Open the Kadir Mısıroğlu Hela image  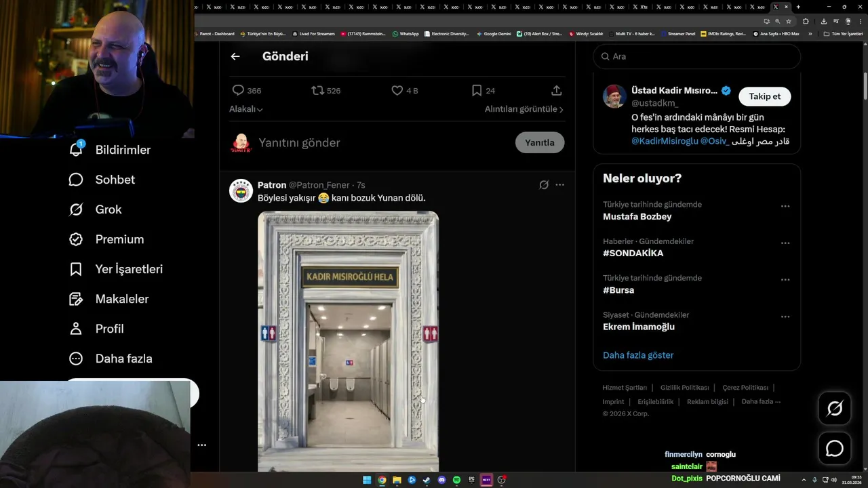pos(348,341)
